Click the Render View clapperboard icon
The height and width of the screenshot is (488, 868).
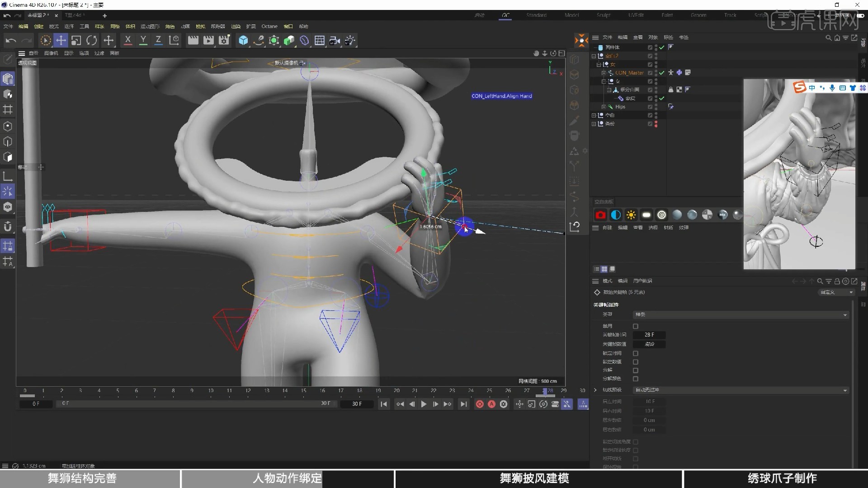point(193,40)
